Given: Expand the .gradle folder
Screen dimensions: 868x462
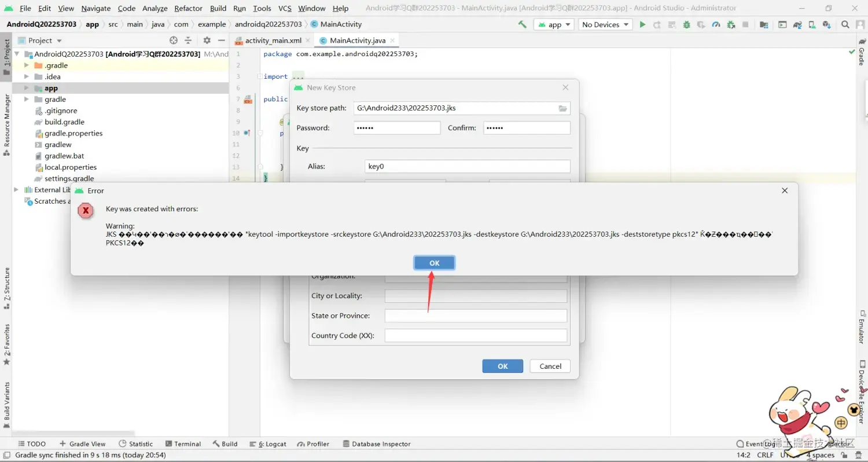Looking at the screenshot, I should (27, 65).
